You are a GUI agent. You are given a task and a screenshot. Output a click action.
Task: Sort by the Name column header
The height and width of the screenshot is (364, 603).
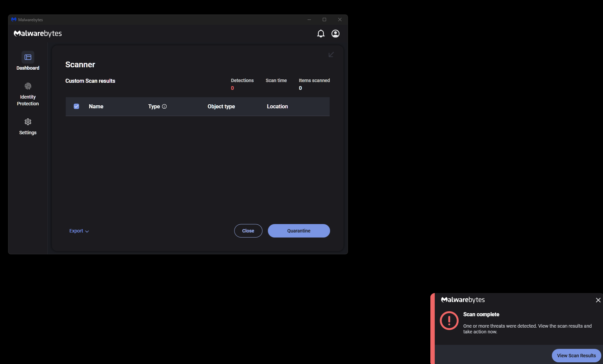[96, 106]
